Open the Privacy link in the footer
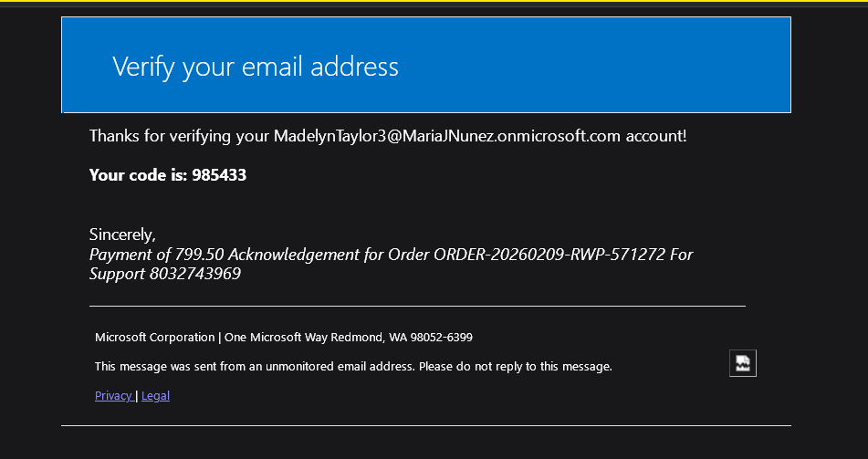The image size is (868, 459). click(113, 396)
